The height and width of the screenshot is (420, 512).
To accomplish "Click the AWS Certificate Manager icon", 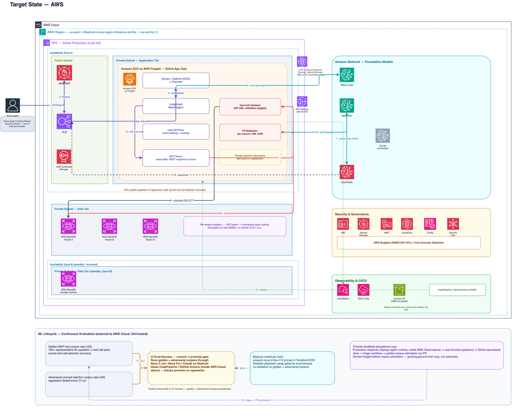I will (x=64, y=157).
